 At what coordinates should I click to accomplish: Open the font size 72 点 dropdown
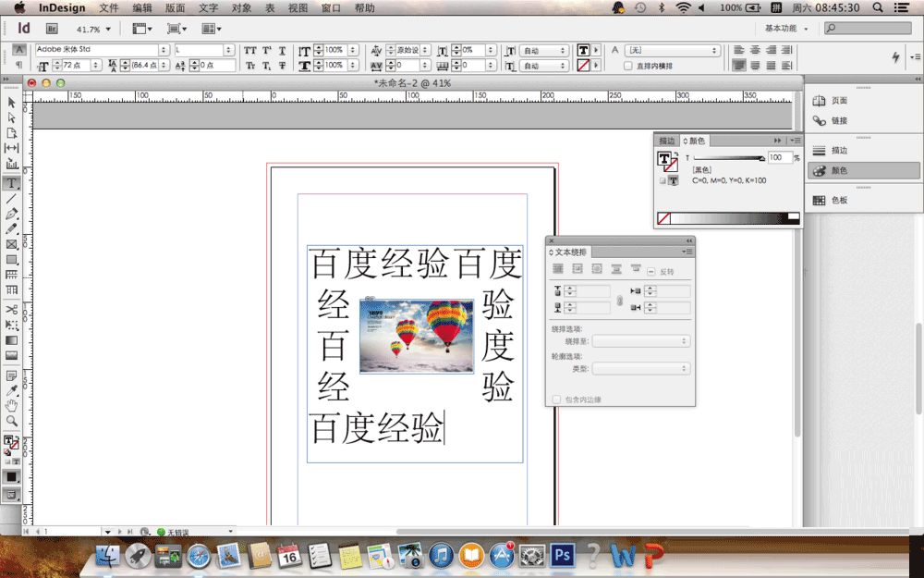(97, 65)
